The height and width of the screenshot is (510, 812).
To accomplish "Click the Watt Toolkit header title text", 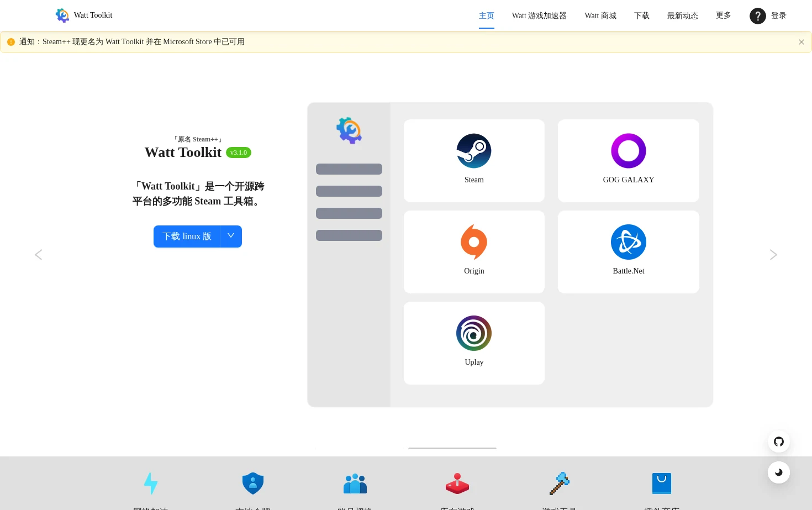I will pos(93,15).
